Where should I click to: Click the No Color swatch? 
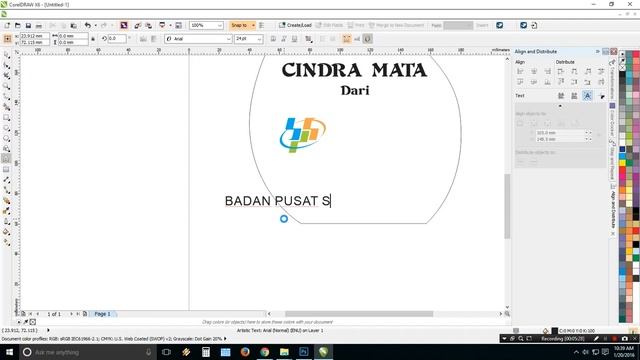[622, 68]
